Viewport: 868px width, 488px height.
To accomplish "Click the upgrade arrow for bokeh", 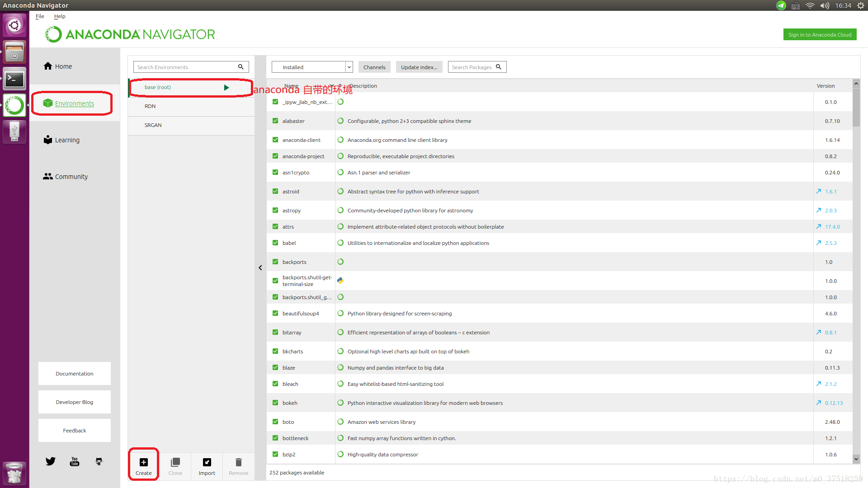I will tap(819, 403).
